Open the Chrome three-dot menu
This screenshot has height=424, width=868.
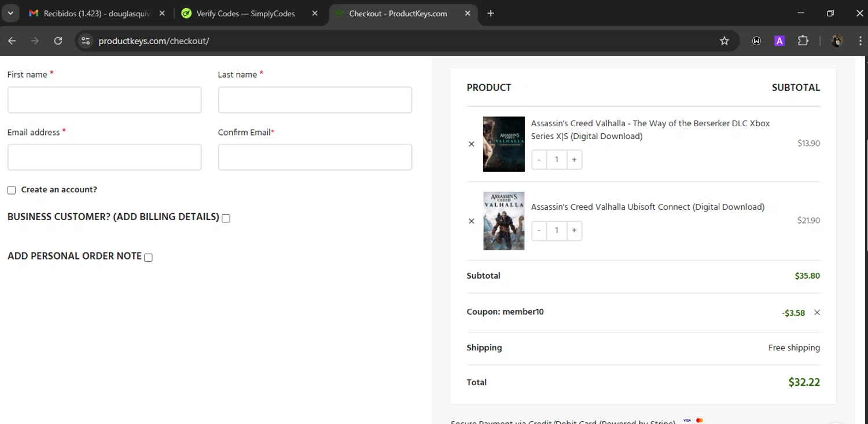coord(861,41)
